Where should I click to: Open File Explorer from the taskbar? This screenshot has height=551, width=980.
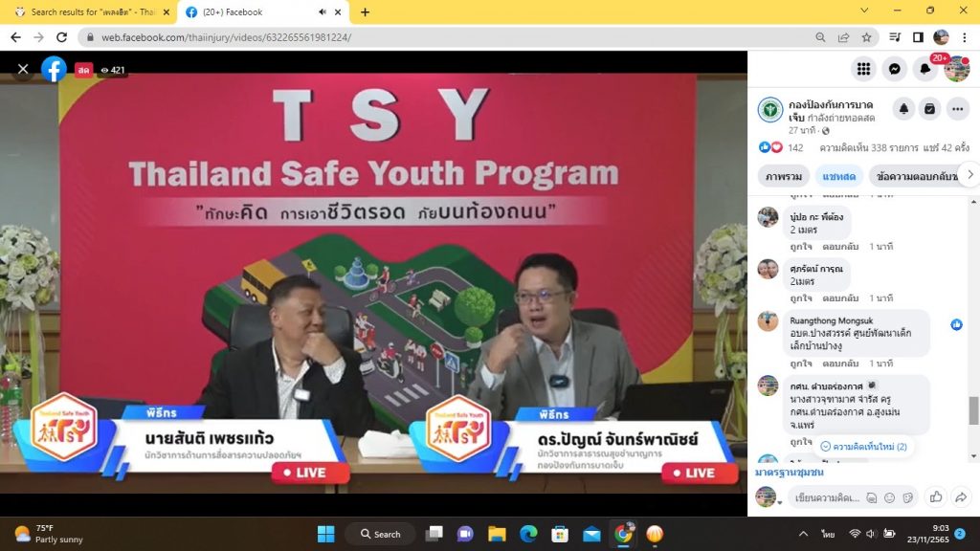(497, 534)
